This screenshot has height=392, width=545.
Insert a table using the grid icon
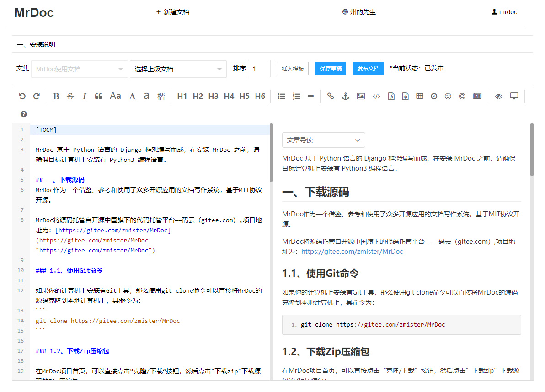(x=419, y=96)
